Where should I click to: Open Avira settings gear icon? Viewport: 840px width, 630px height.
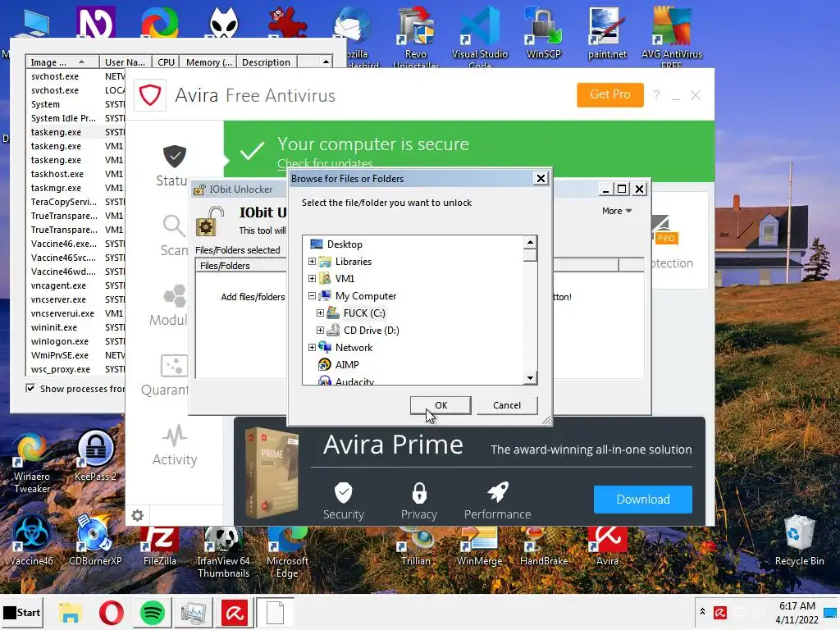tap(138, 515)
